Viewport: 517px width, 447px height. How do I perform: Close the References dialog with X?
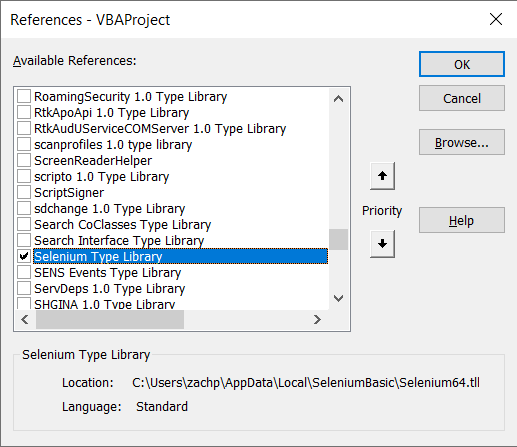tap(496, 19)
